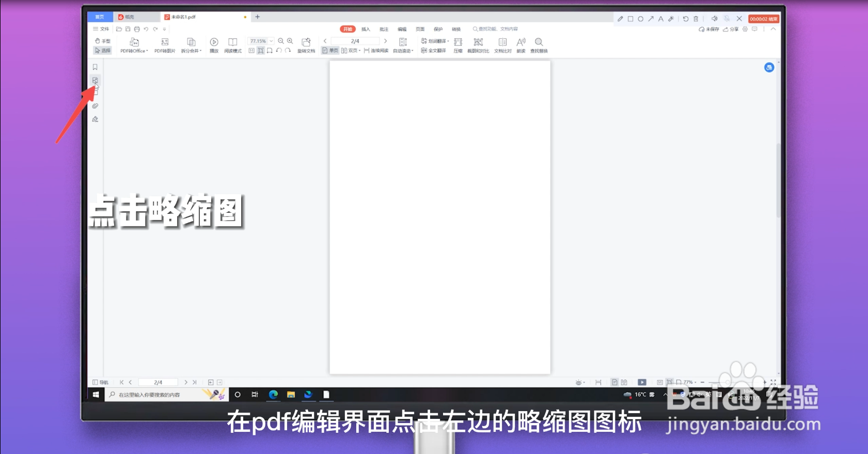Enter 阅读模式 reading mode
The height and width of the screenshot is (454, 868).
[233, 45]
